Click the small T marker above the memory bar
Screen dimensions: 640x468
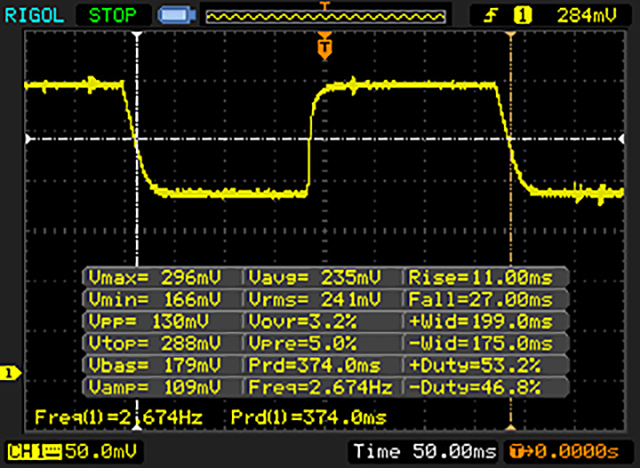[x=323, y=5]
